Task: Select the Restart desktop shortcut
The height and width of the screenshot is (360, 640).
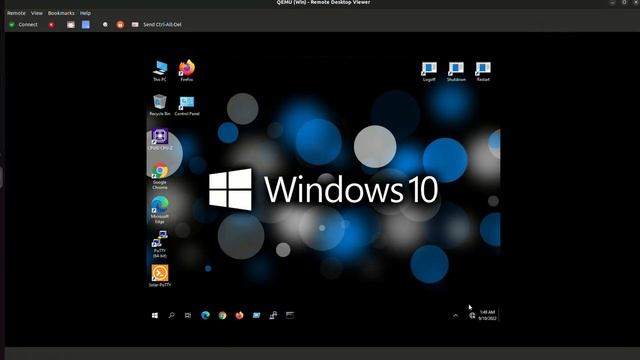Action: pyautogui.click(x=483, y=72)
